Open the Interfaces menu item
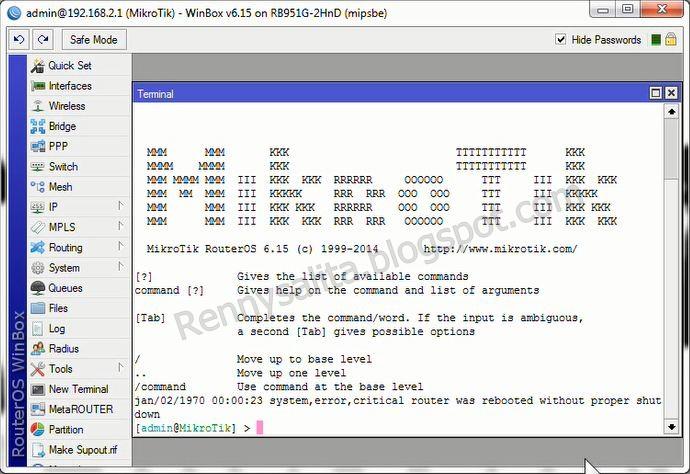Viewport: 690px width, 474px height. click(x=79, y=86)
